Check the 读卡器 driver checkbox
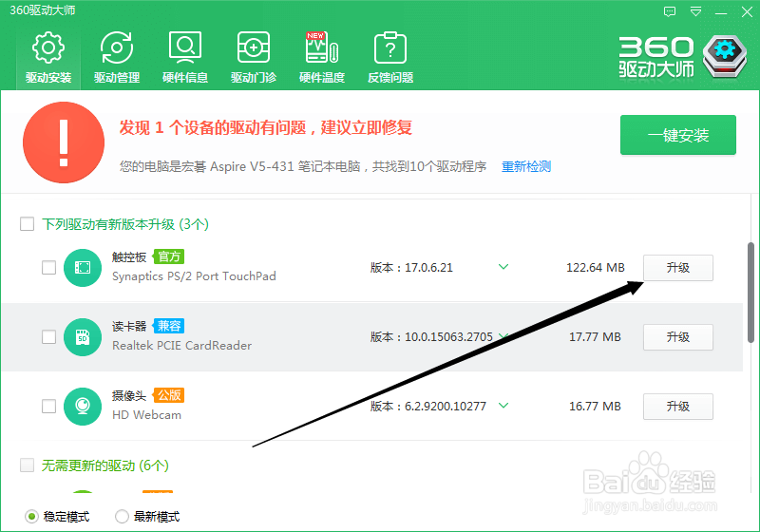760x532 pixels. pyautogui.click(x=49, y=336)
